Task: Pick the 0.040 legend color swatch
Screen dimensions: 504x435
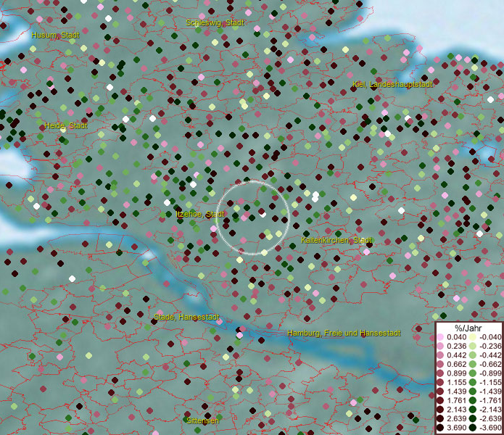Action: coord(440,337)
